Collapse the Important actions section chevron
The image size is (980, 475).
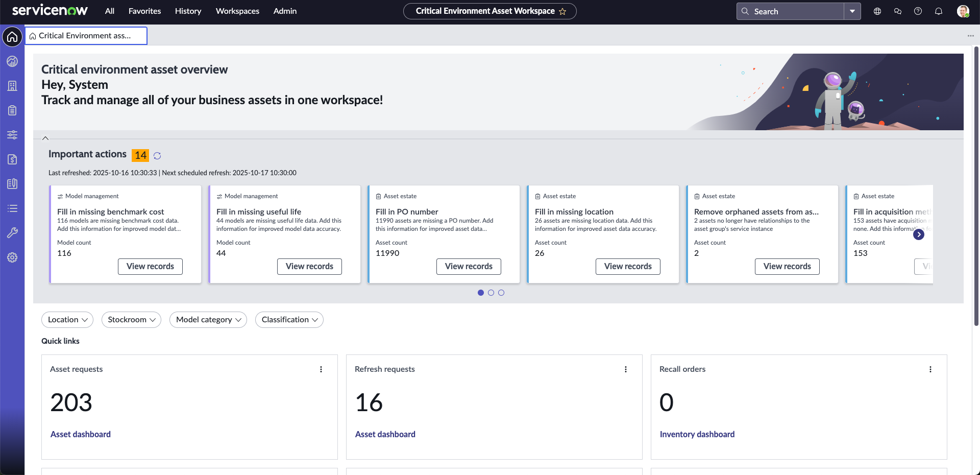click(45, 138)
